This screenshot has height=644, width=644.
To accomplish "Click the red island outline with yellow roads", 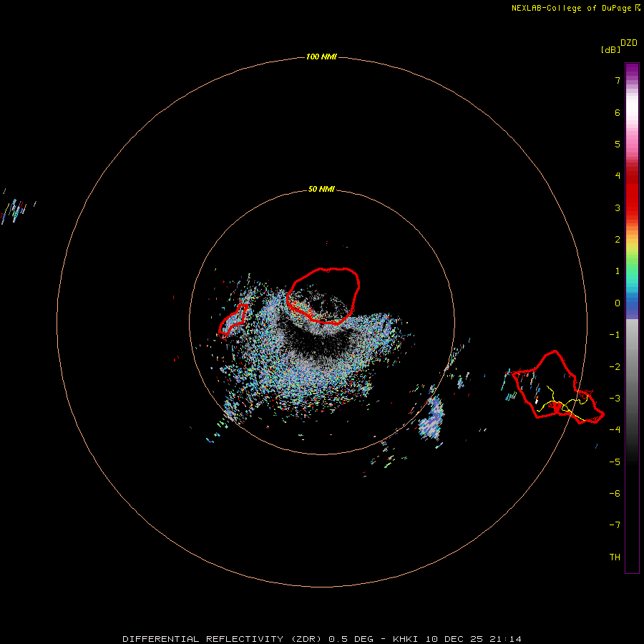I will (557, 387).
